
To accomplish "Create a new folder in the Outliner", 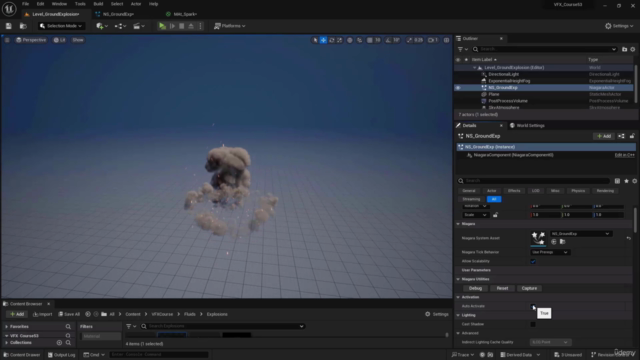I will [624, 49].
